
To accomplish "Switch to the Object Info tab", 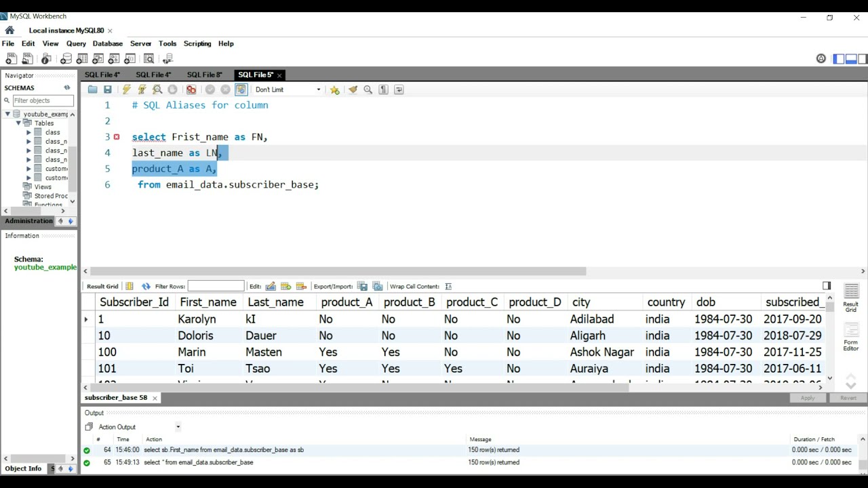I will point(23,468).
